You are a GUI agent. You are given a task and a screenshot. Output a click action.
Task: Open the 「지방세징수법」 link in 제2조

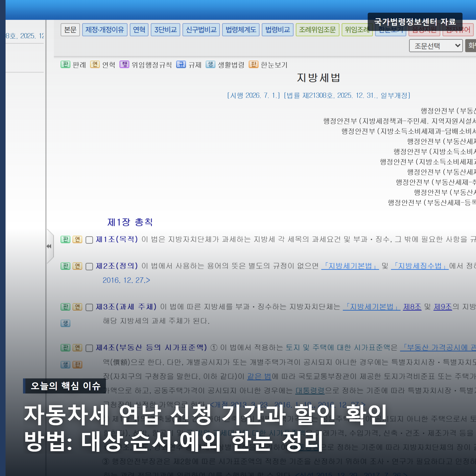420,266
